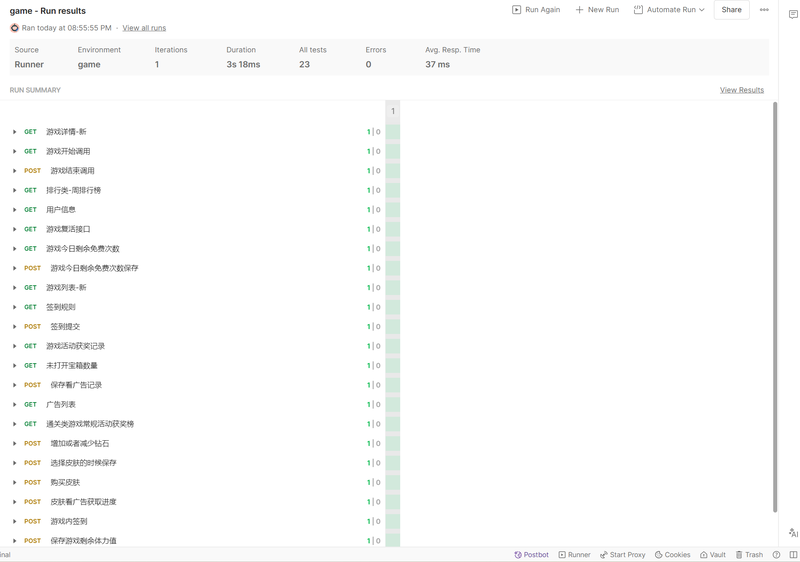Click the 购买皮肤 request name
The width and height of the screenshot is (800, 562).
65,482
